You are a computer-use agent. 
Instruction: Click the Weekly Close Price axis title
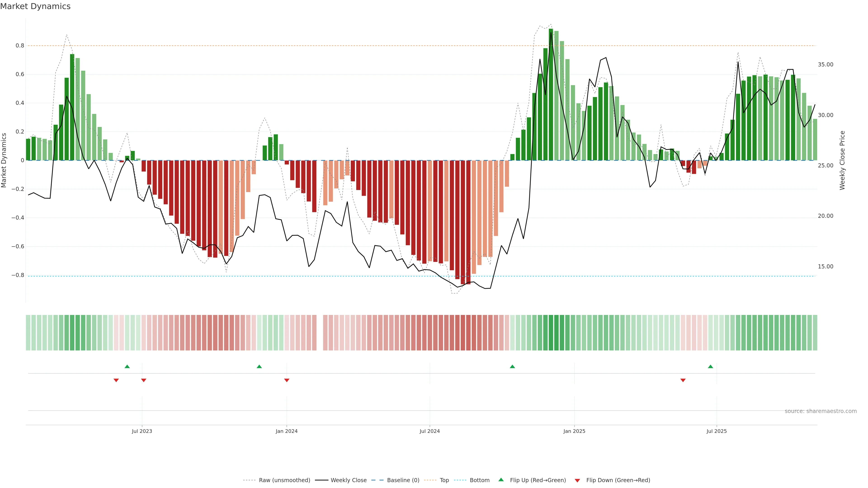842,160
